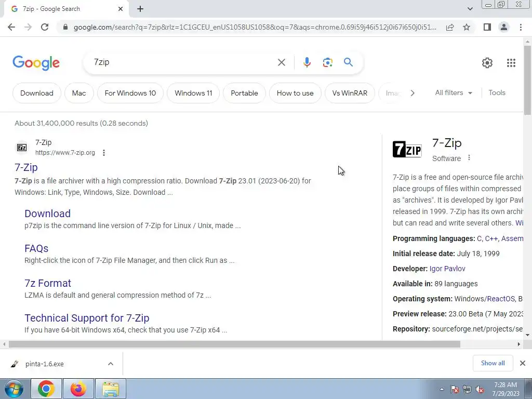Screen dimensions: 532x399
Task: Open Windows Explorer from the taskbar
Action: 111,389
